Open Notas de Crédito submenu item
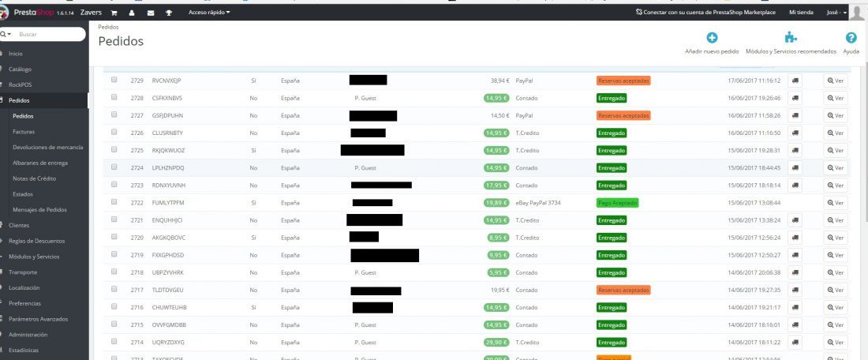 pyautogui.click(x=34, y=179)
